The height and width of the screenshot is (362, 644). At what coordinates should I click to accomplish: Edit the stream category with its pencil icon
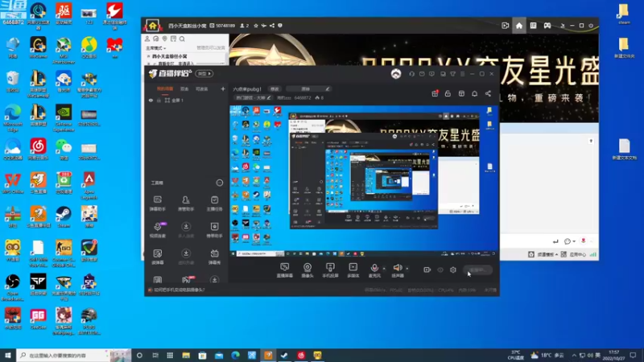click(269, 97)
